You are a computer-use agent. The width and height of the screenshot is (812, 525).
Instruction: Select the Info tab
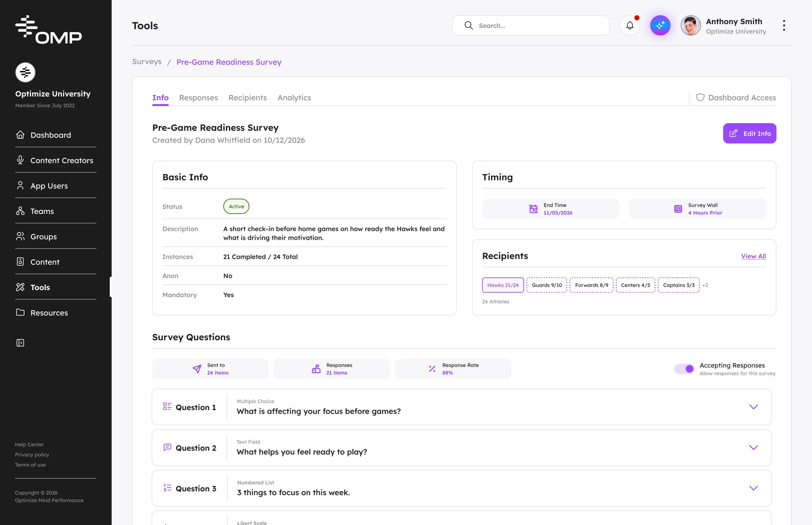(160, 97)
